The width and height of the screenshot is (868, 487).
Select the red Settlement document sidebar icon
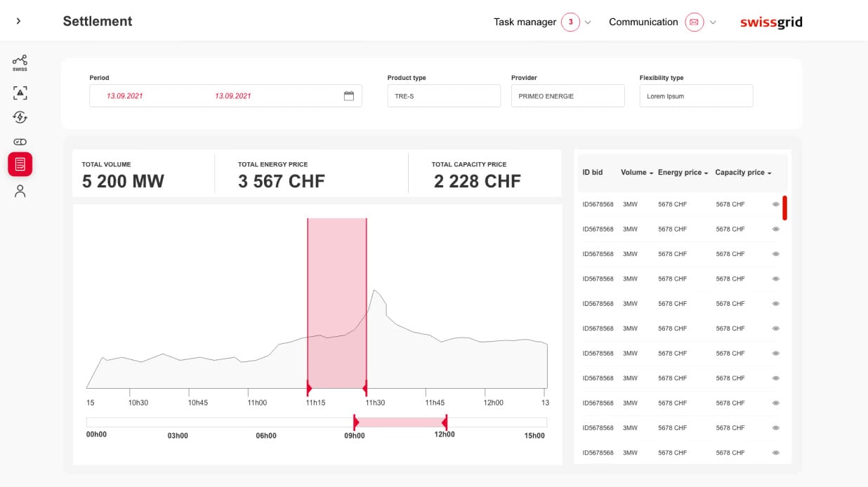(20, 164)
